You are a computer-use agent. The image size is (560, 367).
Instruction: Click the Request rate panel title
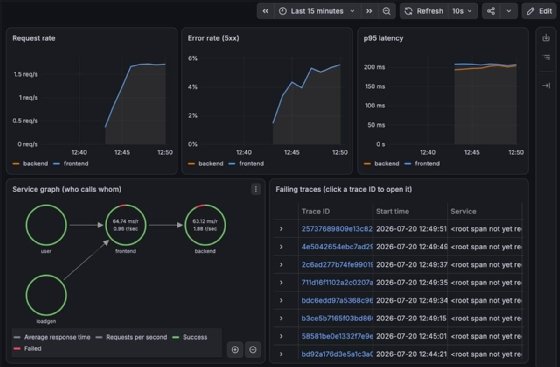pyautogui.click(x=34, y=38)
